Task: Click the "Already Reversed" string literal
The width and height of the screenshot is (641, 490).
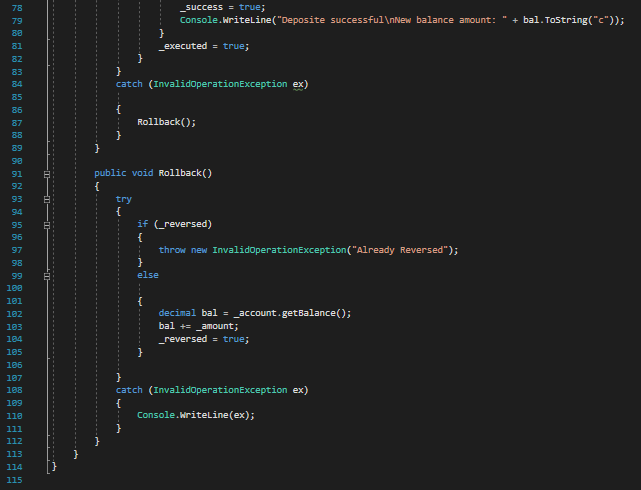Action: point(400,250)
